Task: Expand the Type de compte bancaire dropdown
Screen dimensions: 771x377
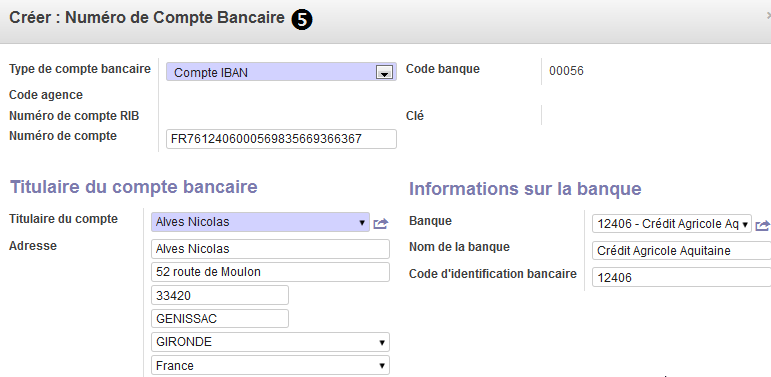Action: click(281, 72)
